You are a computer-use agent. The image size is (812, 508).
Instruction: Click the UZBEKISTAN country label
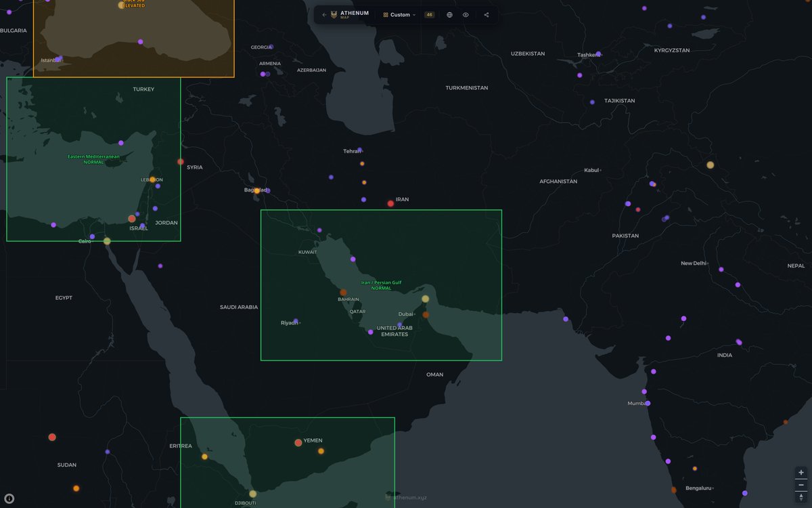click(x=528, y=54)
